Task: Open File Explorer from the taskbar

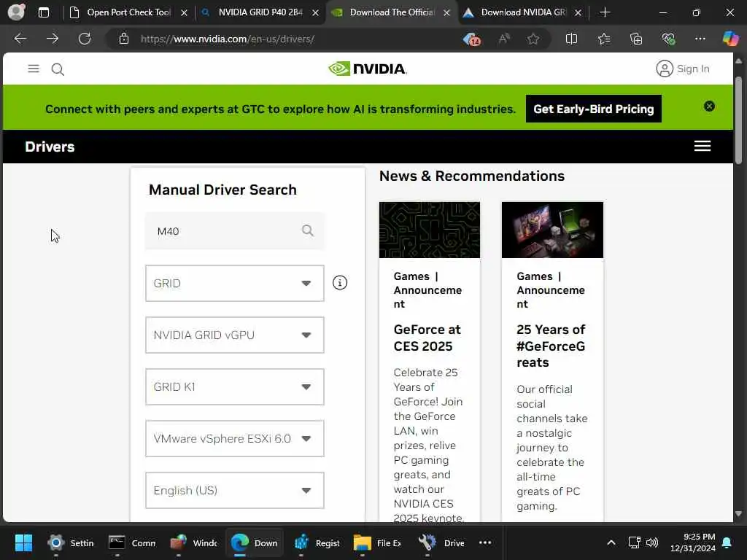Action: [377, 542]
